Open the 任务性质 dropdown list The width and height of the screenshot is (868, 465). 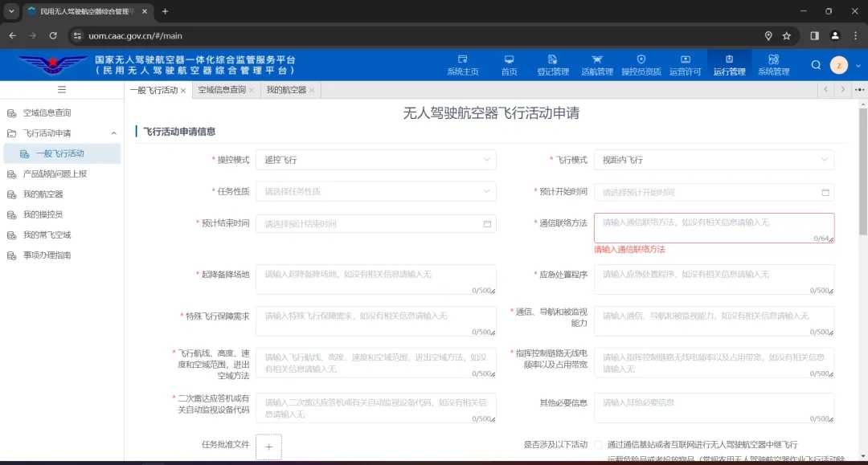tap(375, 192)
